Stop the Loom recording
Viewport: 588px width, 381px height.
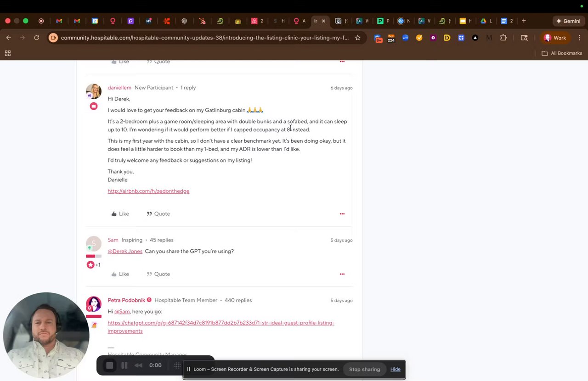109,365
